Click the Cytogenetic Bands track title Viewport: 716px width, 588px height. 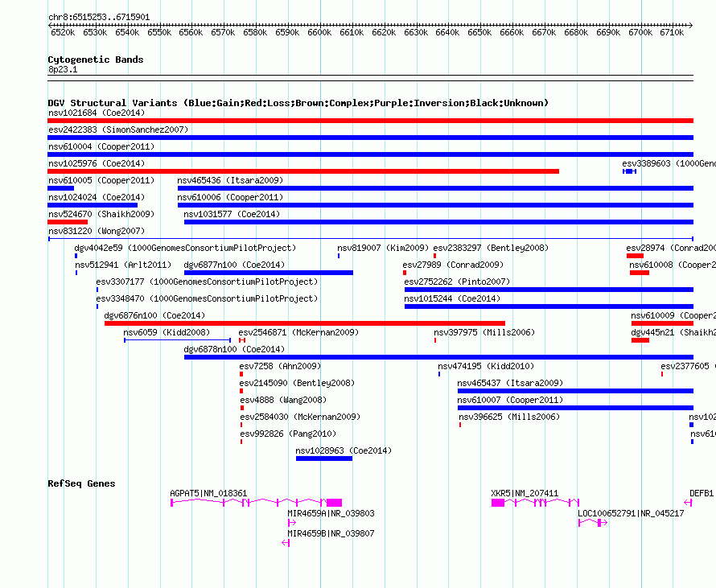[x=96, y=60]
